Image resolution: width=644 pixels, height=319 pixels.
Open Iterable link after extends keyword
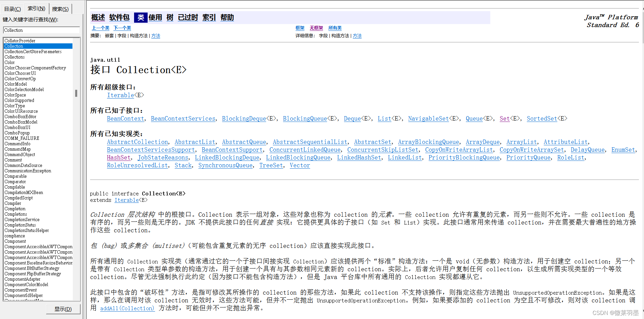point(127,200)
